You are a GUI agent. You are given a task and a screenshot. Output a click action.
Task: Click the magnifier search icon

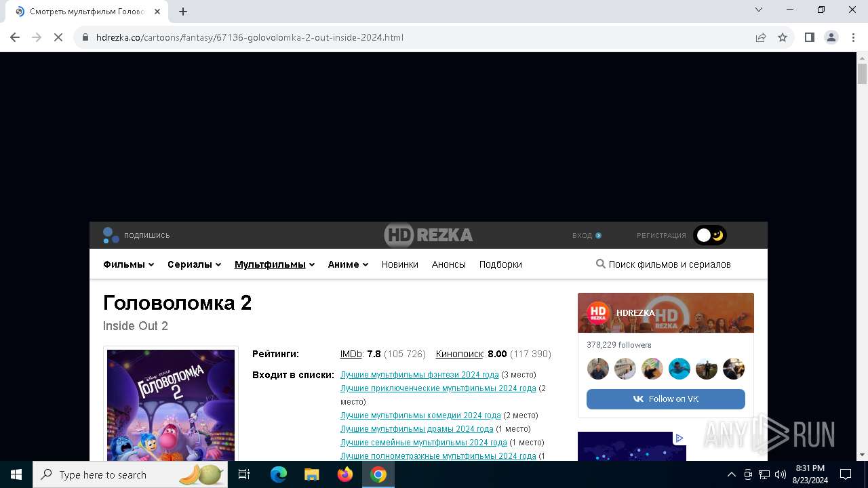coord(600,264)
